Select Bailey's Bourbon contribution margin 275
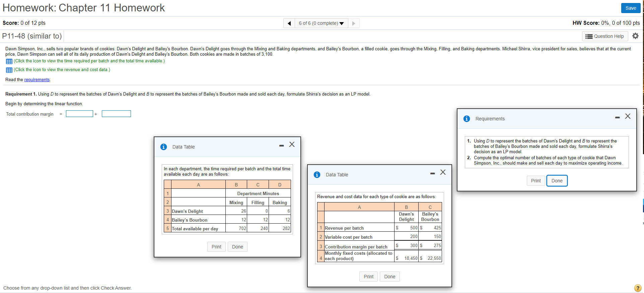Screen dimensions: 644x293 coord(437,245)
